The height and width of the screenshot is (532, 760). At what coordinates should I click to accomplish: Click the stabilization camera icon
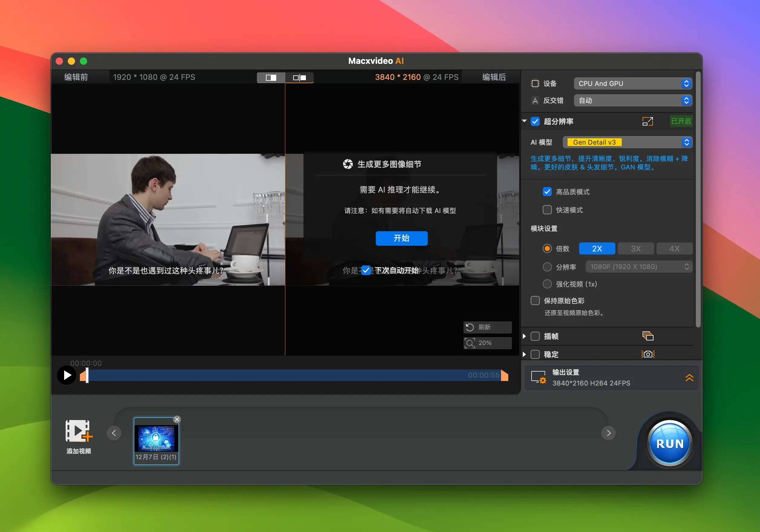click(x=648, y=354)
